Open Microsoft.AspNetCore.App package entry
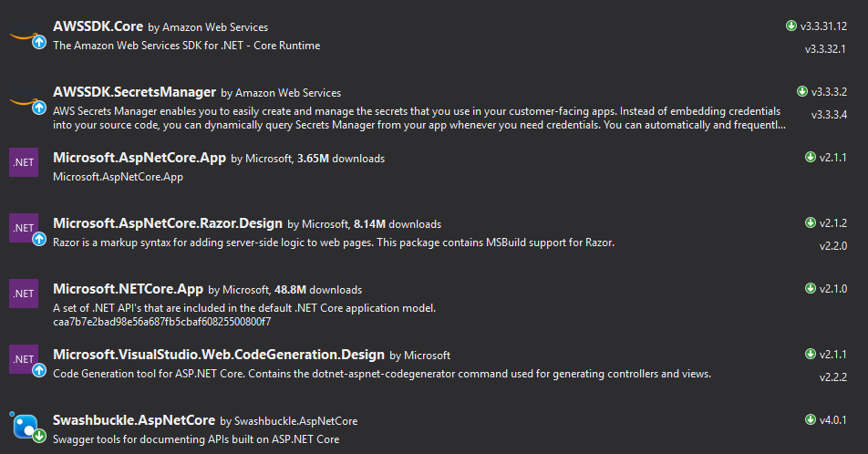This screenshot has height=454, width=868. click(139, 158)
